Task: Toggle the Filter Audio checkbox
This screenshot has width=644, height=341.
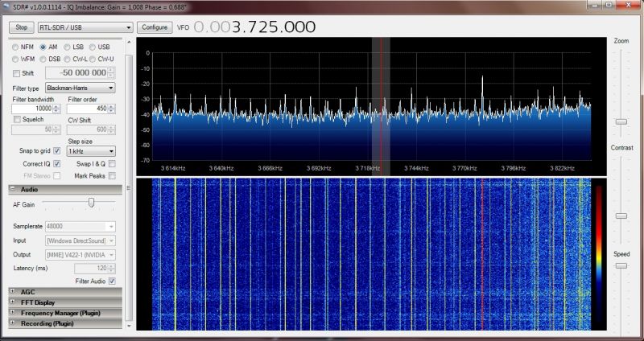Action: [112, 281]
